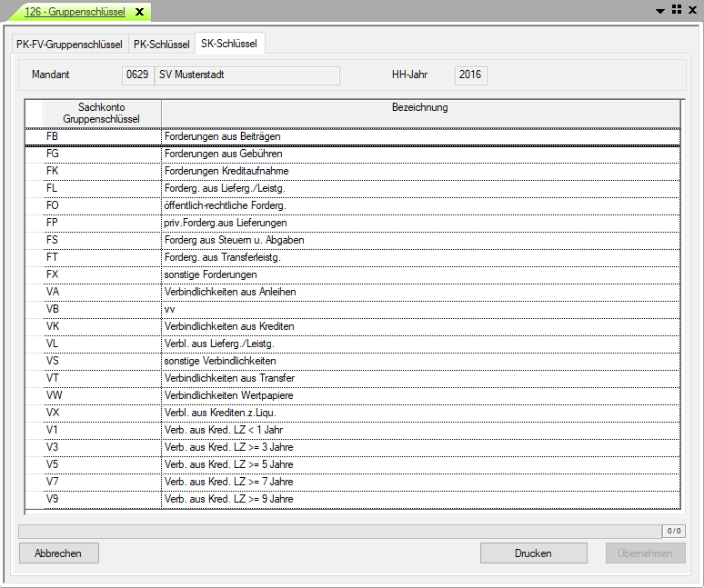Screen dimensions: 704x588
Task: Click the Übernehmen button
Action: click(645, 553)
